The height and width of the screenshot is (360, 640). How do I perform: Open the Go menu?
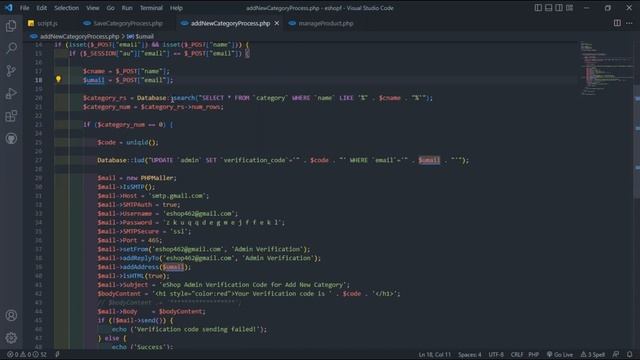111,8
